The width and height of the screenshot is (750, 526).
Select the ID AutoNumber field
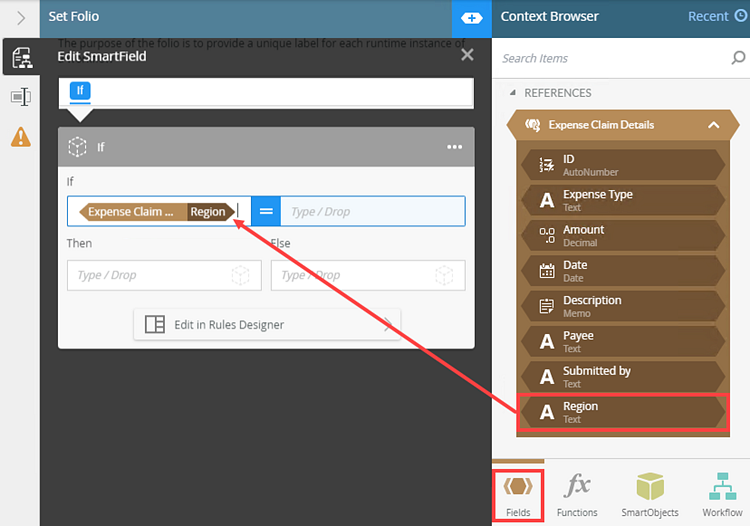[623, 165]
